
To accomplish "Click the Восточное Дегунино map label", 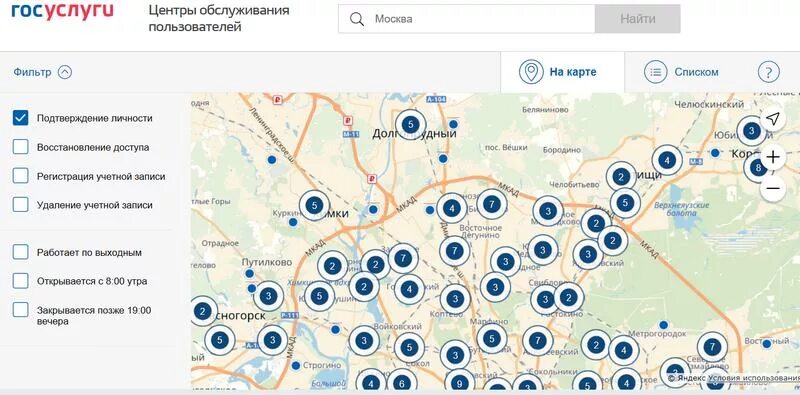I will tap(481, 232).
